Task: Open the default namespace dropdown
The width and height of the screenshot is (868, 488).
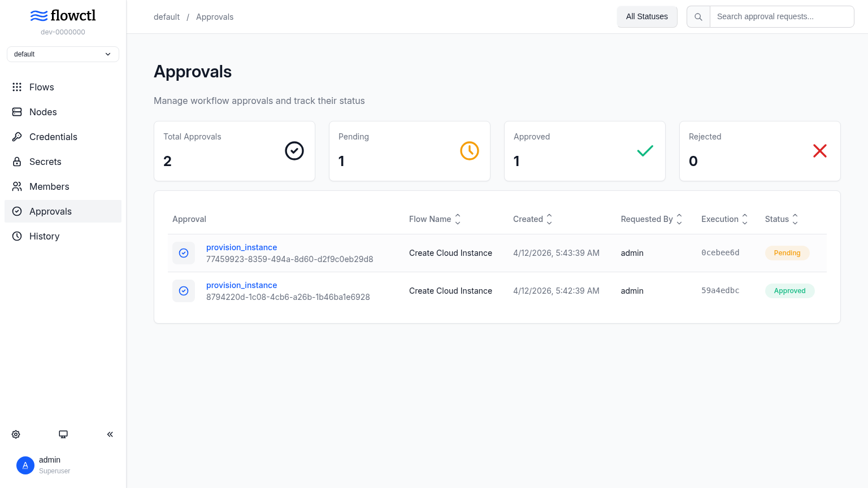Action: coord(63,54)
